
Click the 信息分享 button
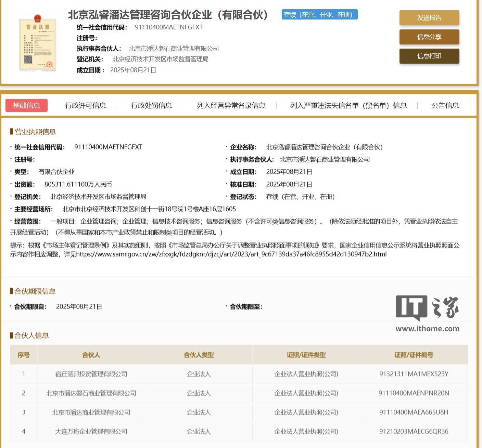click(429, 37)
